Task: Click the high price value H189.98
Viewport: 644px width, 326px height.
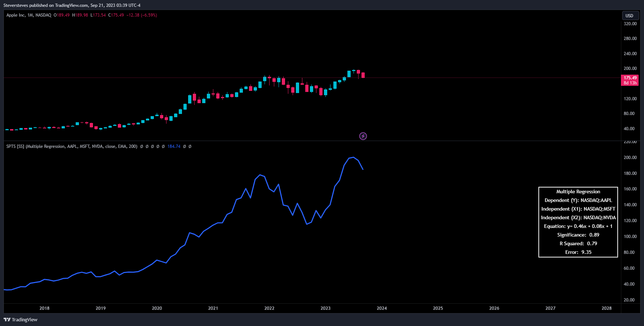Action: click(x=80, y=15)
